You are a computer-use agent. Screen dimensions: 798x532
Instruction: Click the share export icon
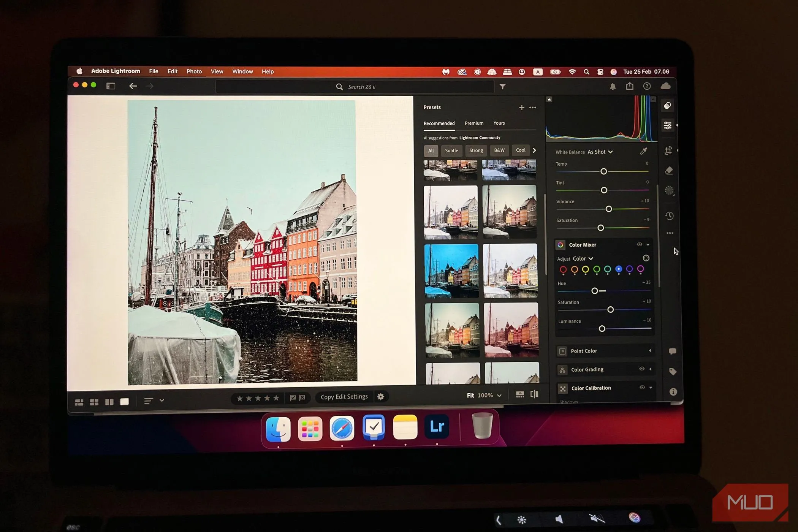[x=630, y=86]
